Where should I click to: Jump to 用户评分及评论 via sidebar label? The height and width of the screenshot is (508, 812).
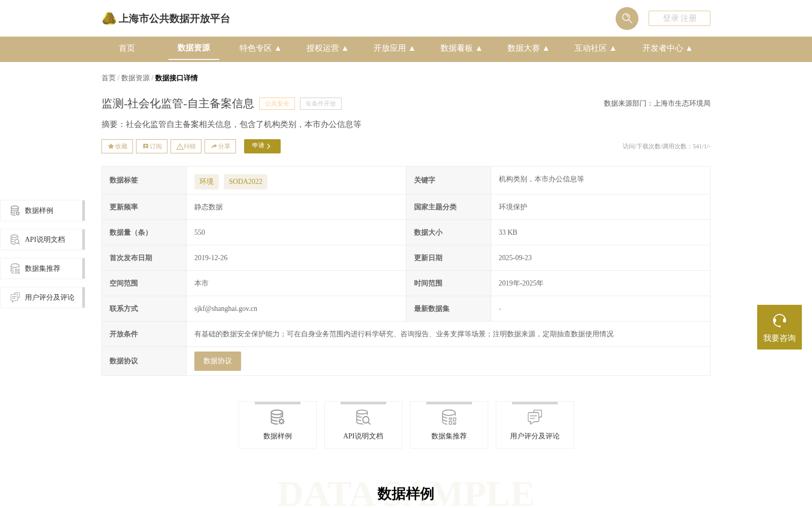50,297
